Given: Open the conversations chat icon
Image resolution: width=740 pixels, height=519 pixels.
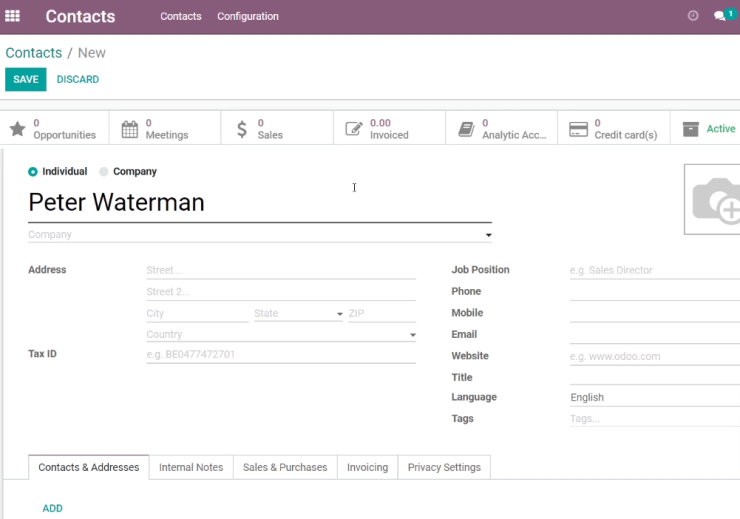Looking at the screenshot, I should [719, 16].
